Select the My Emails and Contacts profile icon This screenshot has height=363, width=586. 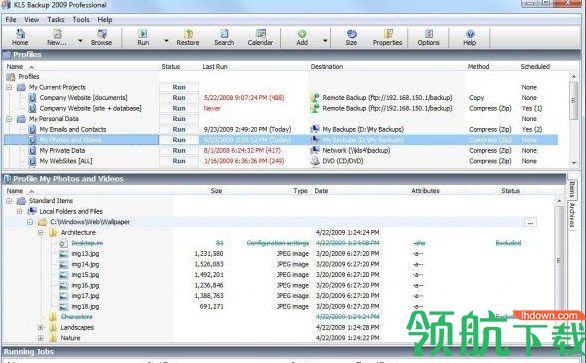click(x=33, y=129)
